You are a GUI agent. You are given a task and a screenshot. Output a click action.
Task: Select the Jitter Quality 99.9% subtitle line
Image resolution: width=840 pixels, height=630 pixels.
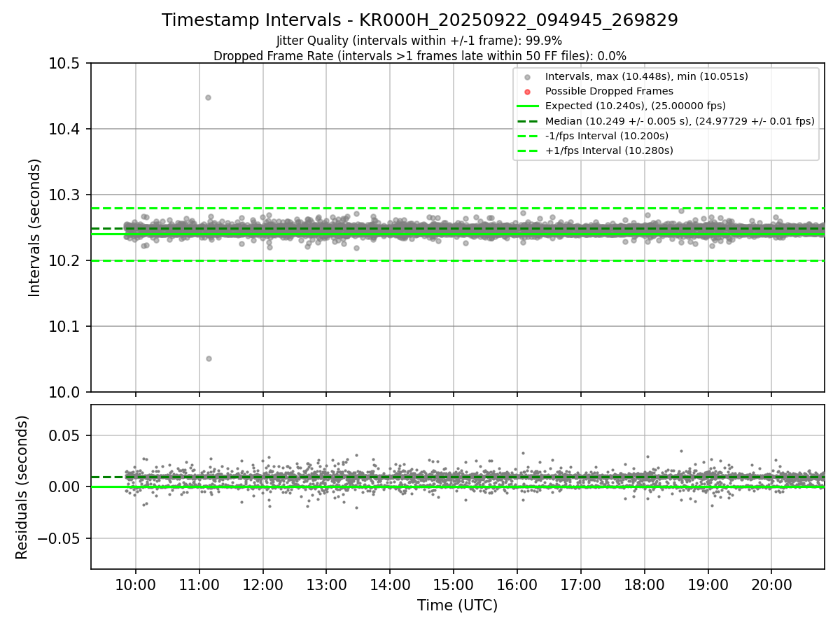(x=420, y=41)
